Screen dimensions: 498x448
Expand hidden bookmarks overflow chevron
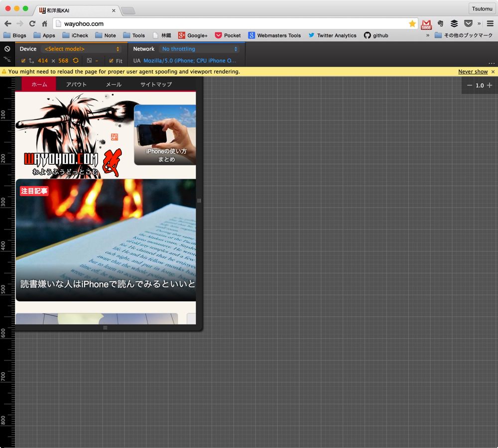[x=427, y=35]
